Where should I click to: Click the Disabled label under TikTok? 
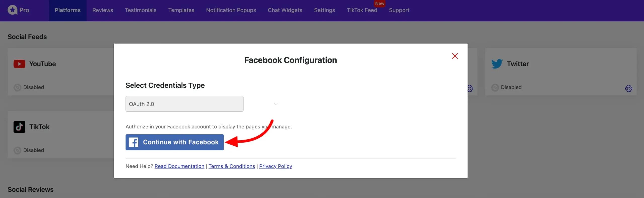[x=33, y=150]
